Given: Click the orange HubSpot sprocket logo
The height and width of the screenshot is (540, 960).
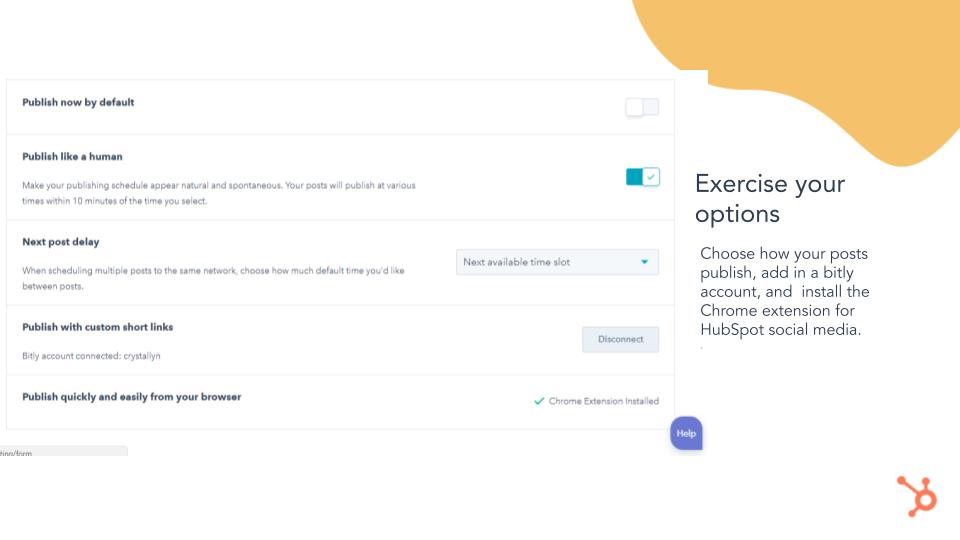Looking at the screenshot, I should (917, 495).
